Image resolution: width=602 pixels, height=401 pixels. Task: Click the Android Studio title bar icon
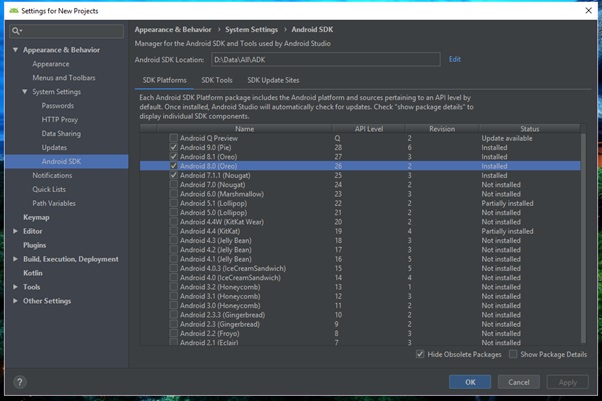click(x=13, y=10)
